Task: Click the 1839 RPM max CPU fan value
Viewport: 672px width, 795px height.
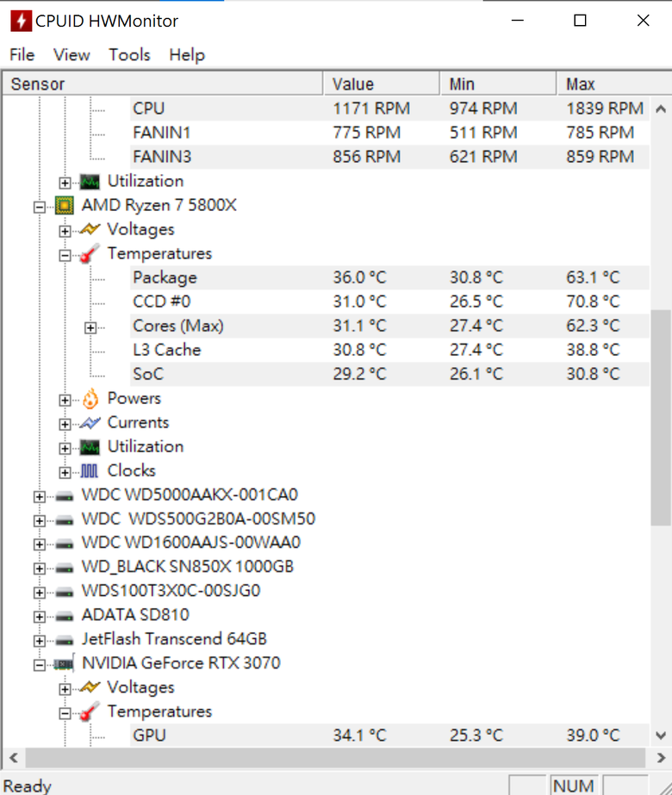Action: [605, 109]
